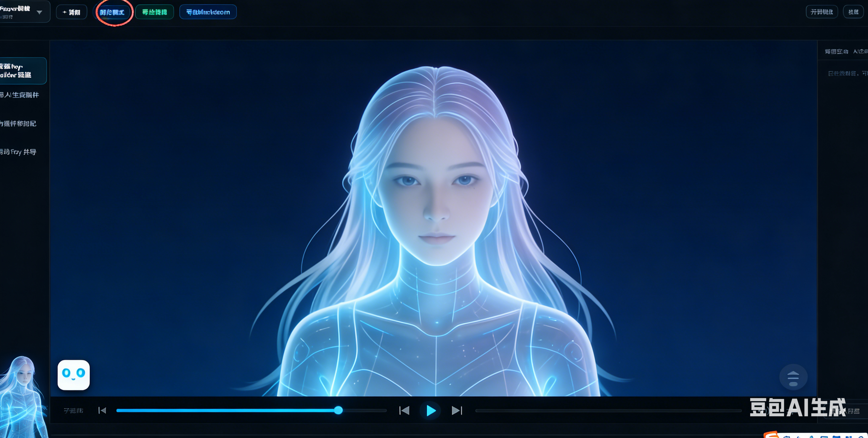Open the sidebar item containing 'AI生'
The image size is (868, 438).
tap(20, 95)
